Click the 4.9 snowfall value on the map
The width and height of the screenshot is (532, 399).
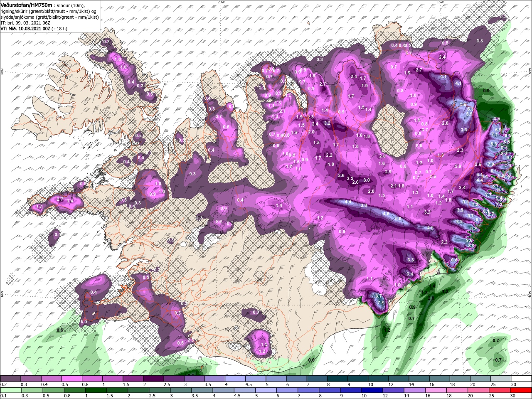(348, 202)
